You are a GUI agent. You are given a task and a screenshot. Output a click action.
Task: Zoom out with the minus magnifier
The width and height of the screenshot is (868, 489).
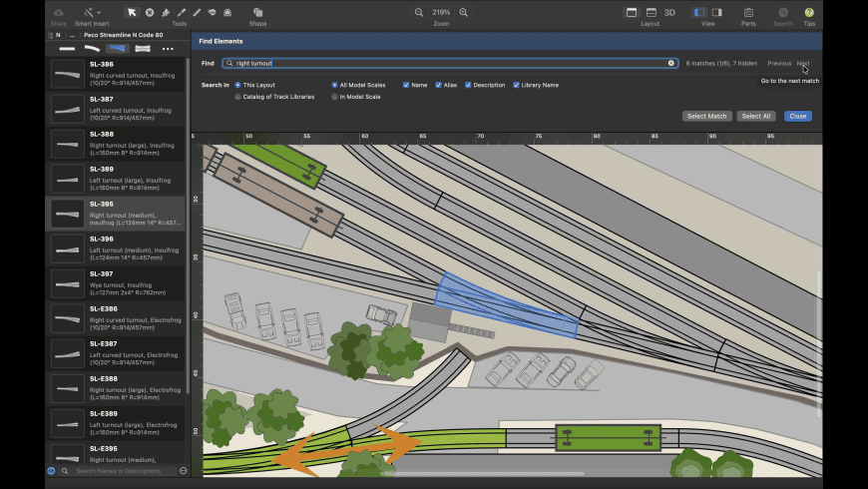point(419,12)
